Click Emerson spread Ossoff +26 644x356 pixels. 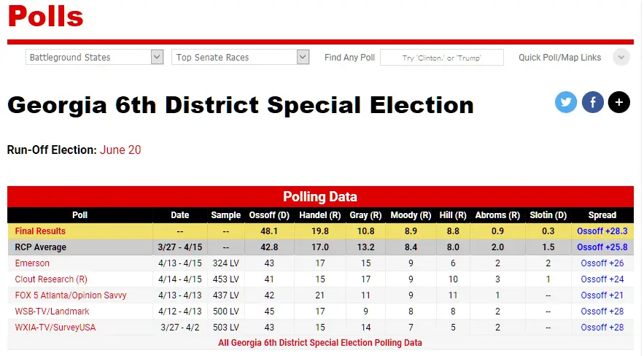[602, 263]
